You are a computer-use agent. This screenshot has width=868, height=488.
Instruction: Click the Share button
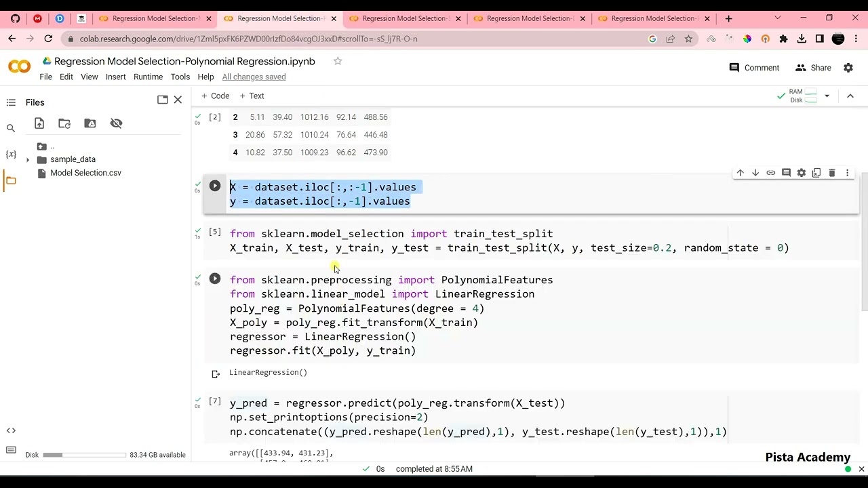tap(813, 68)
